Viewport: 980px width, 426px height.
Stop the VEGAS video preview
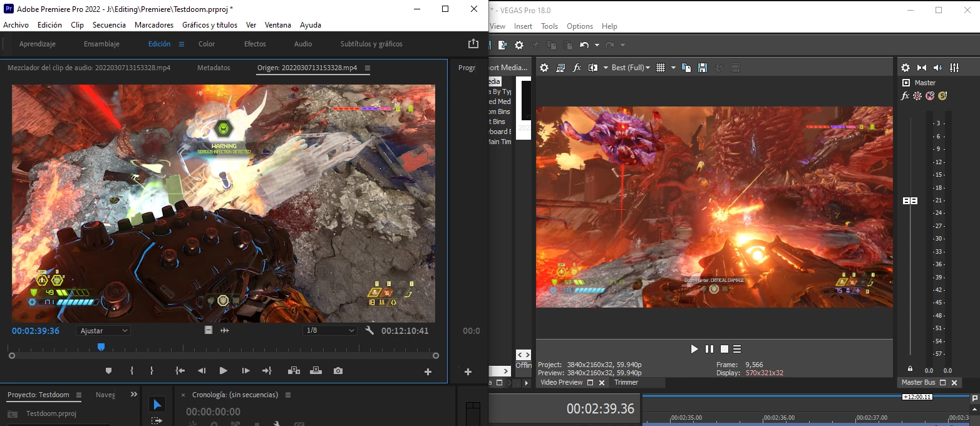pos(724,349)
